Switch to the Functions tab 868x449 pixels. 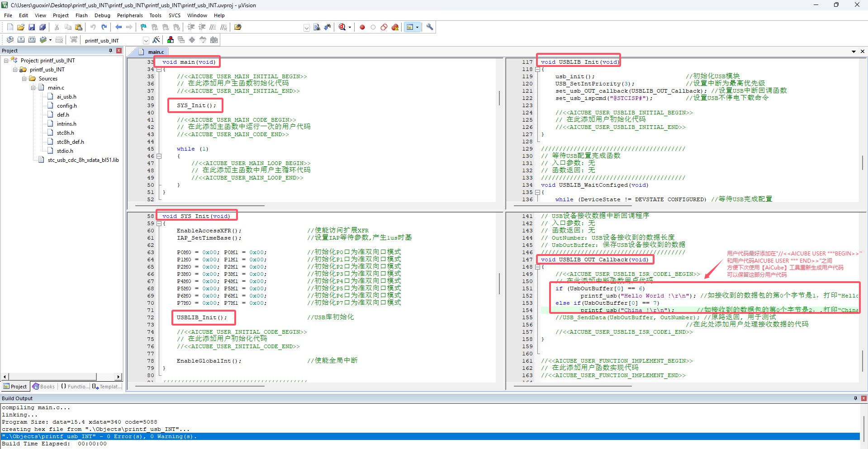coord(75,387)
